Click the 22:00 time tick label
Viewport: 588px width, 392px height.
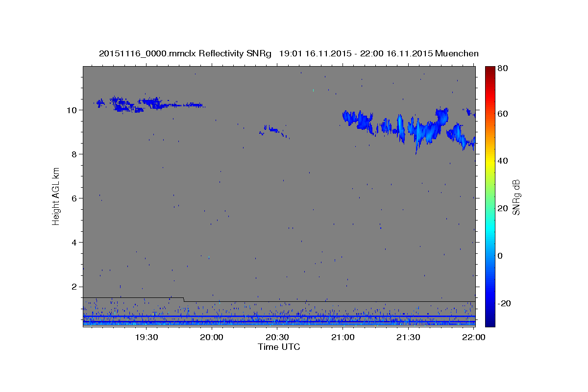click(x=473, y=338)
